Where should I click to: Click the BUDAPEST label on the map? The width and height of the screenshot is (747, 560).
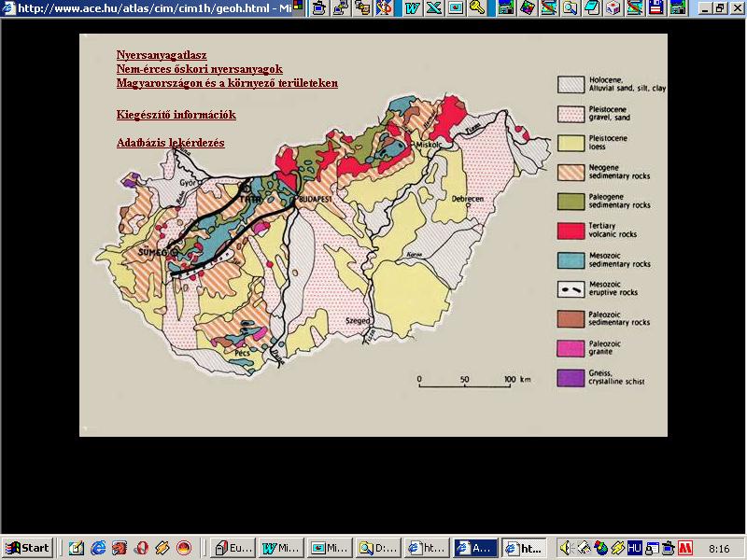316,199
